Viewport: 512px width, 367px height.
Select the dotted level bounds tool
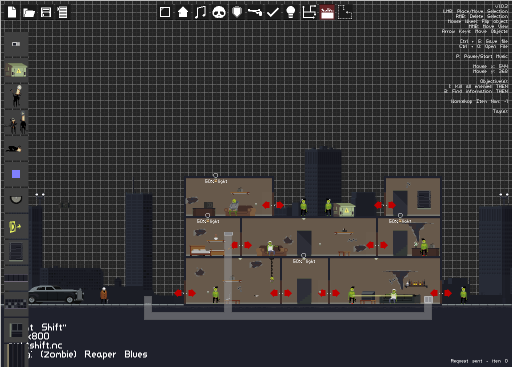[345, 12]
